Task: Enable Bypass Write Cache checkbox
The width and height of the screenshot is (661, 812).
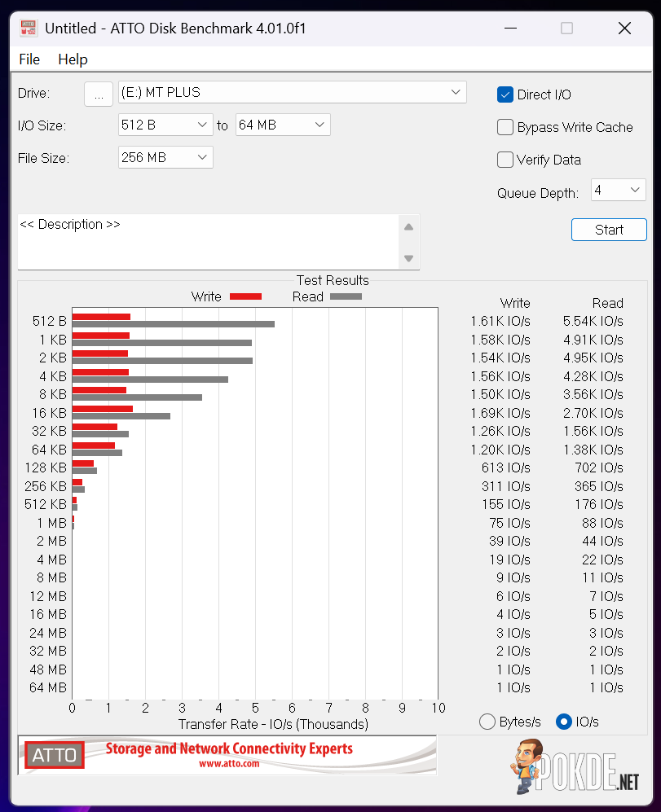Action: pos(505,127)
